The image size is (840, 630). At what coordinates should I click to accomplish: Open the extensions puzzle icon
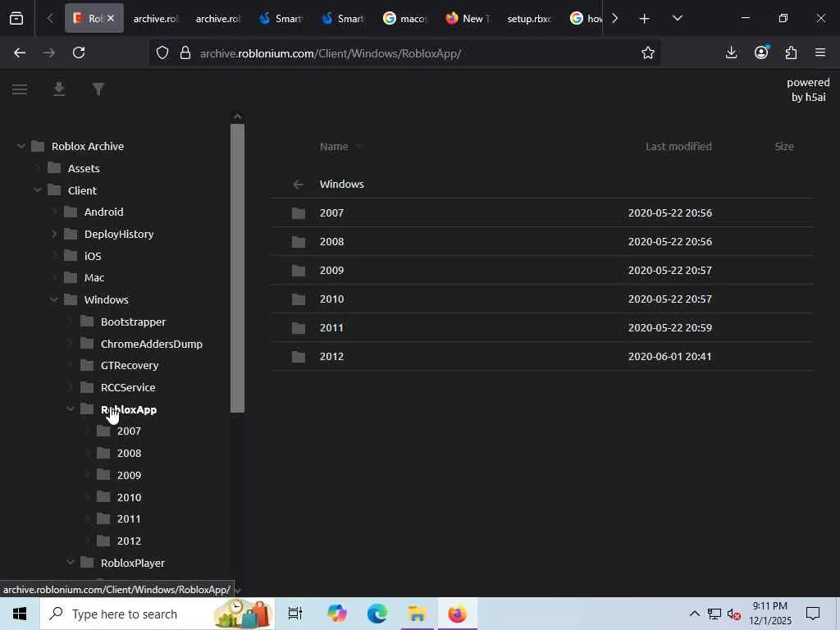[x=791, y=52]
